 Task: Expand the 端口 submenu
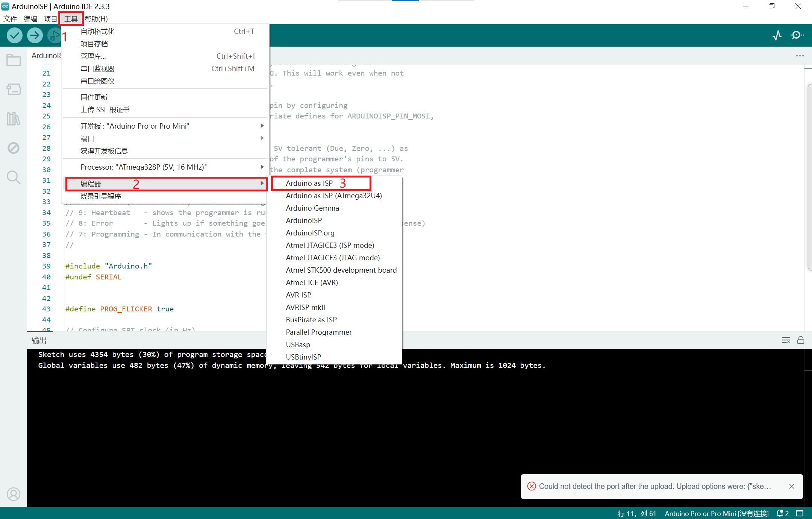166,138
